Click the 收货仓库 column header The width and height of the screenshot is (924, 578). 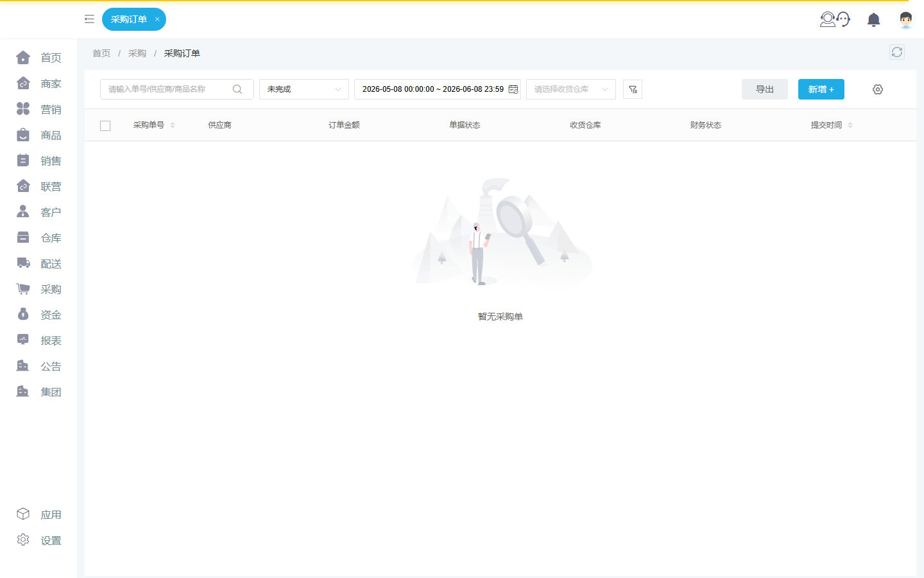[585, 125]
